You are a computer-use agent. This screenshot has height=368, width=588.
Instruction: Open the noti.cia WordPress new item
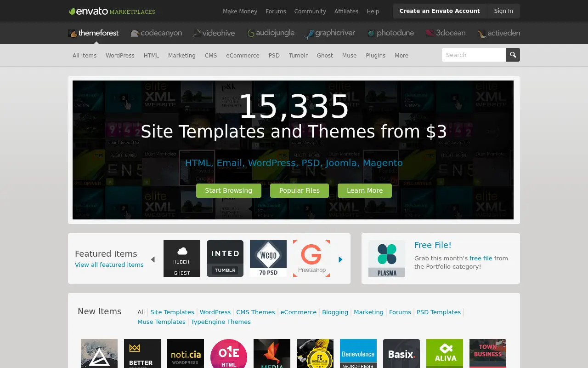(186, 353)
